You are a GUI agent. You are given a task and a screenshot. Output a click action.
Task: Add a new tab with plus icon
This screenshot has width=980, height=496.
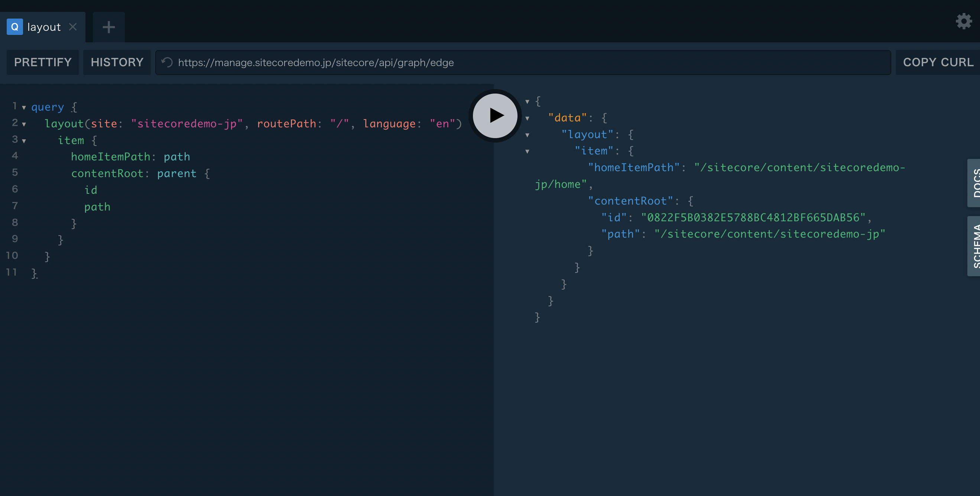(109, 27)
